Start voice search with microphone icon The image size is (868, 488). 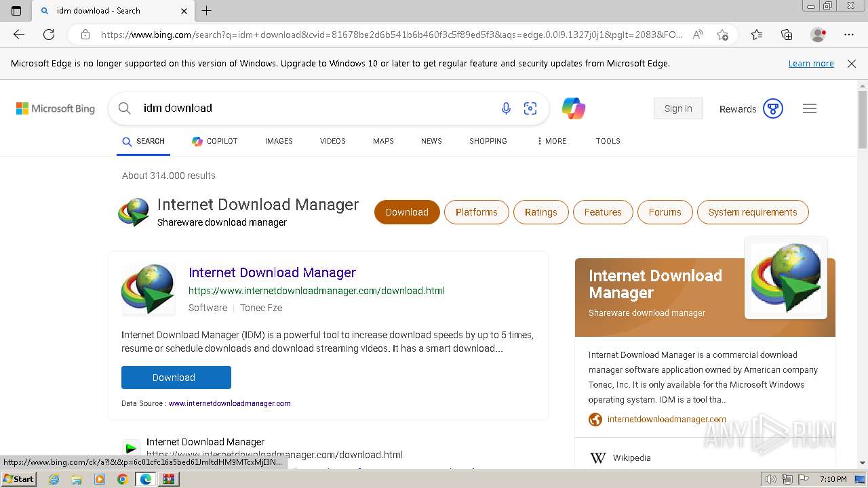point(506,108)
